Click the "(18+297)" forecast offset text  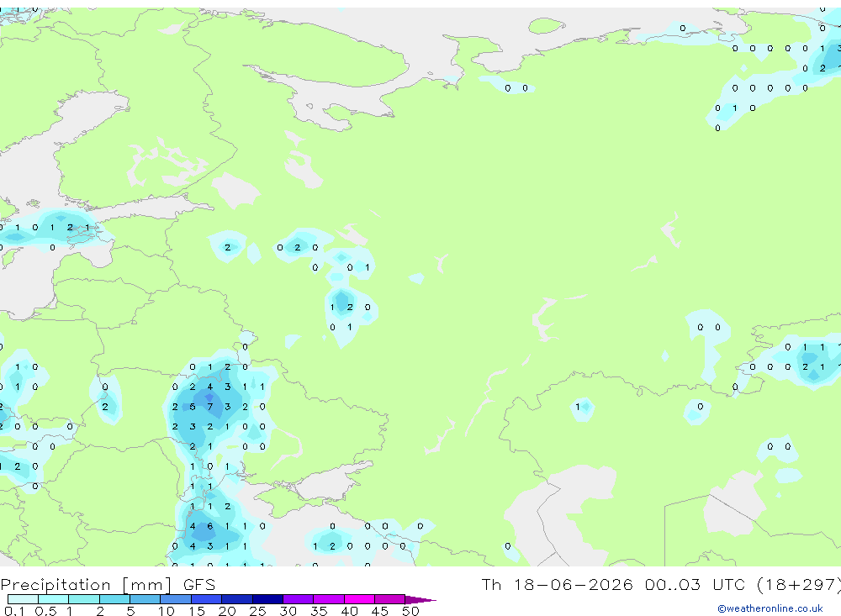(799, 584)
